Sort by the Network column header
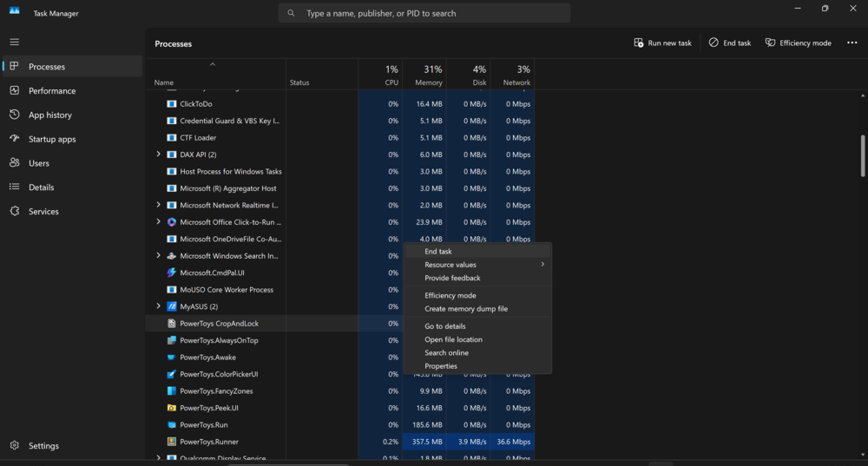 (x=513, y=75)
